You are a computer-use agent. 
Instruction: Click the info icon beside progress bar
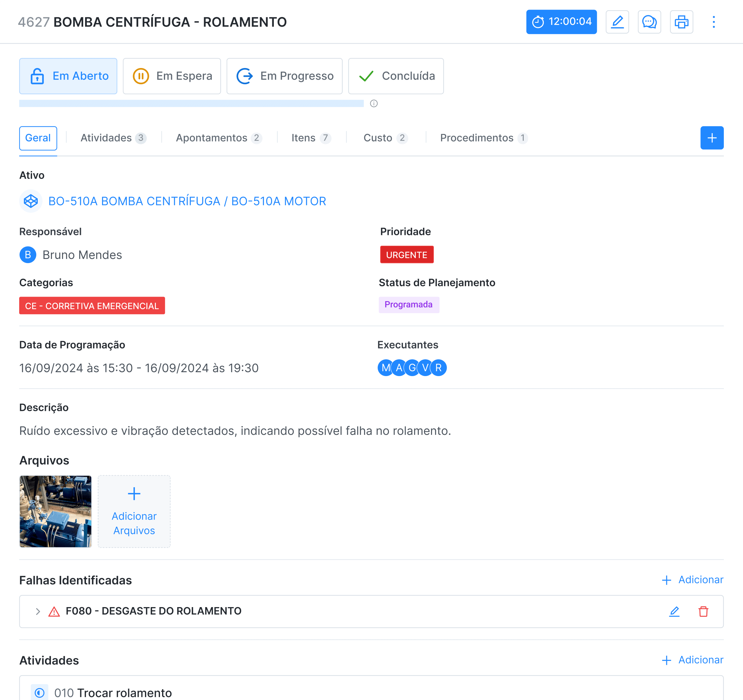(x=374, y=103)
